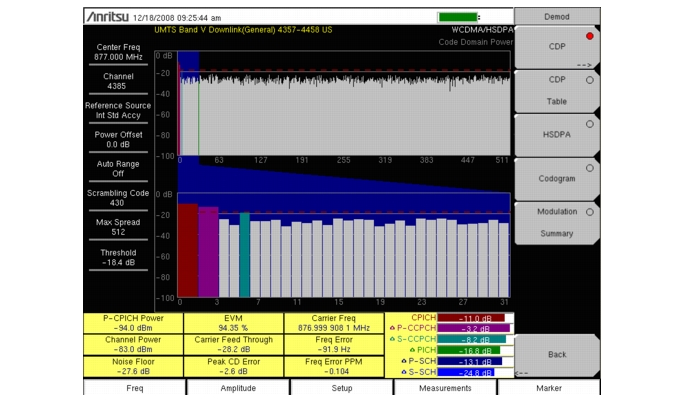Image resolution: width=689 pixels, height=401 pixels.
Task: Click the battery level indicator
Action: [x=458, y=17]
